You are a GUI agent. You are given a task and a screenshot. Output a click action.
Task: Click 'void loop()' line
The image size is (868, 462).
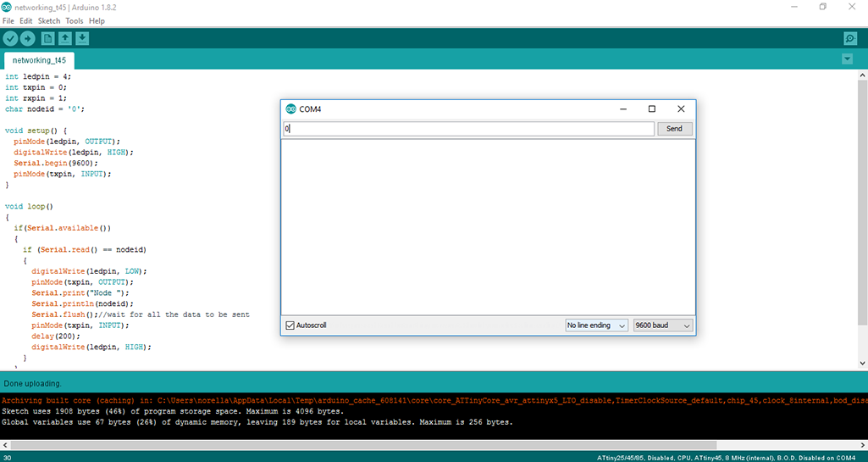30,206
